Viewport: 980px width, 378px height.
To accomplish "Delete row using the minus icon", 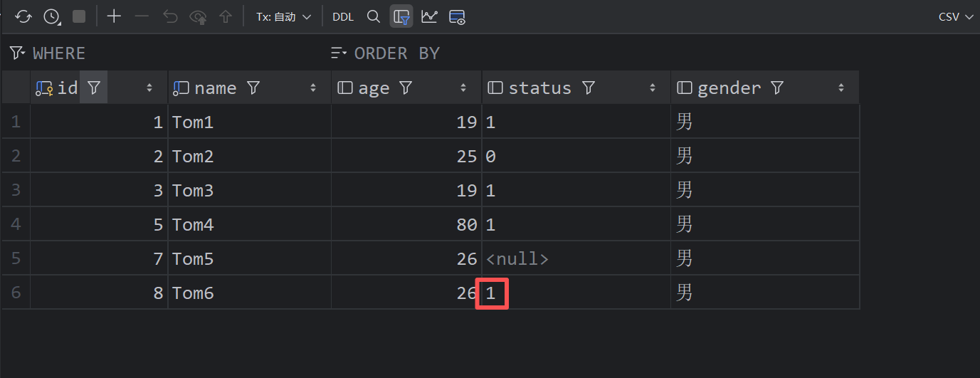I will (x=142, y=16).
